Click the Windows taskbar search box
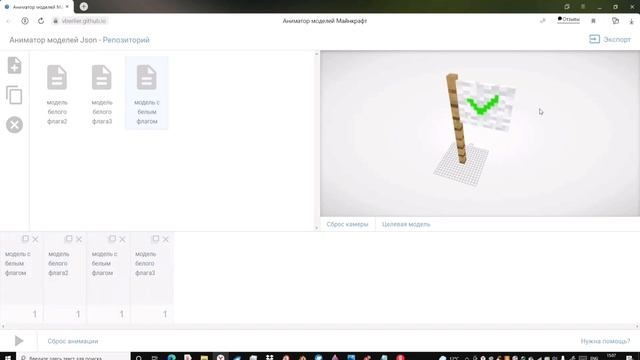The width and height of the screenshot is (640, 360). pos(73,356)
